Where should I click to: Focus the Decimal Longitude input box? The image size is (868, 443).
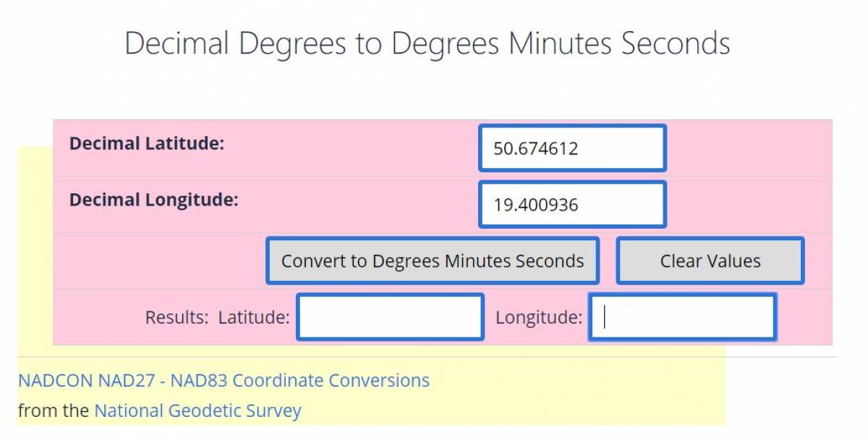coord(571,205)
